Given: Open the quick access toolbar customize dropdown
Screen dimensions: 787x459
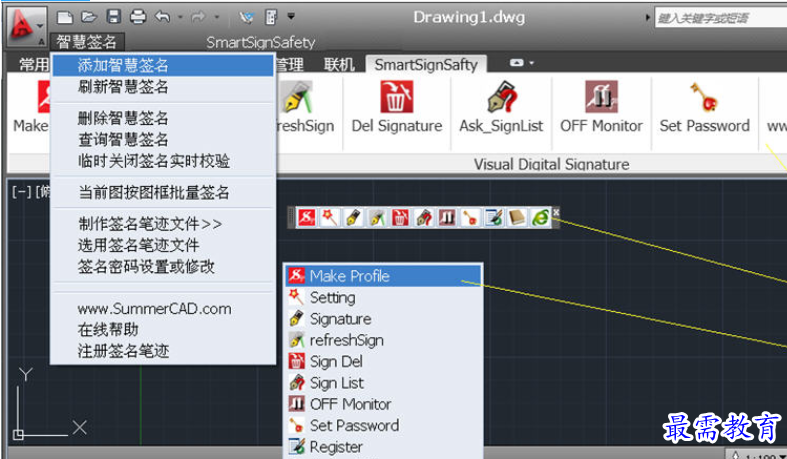Looking at the screenshot, I should coord(291,17).
